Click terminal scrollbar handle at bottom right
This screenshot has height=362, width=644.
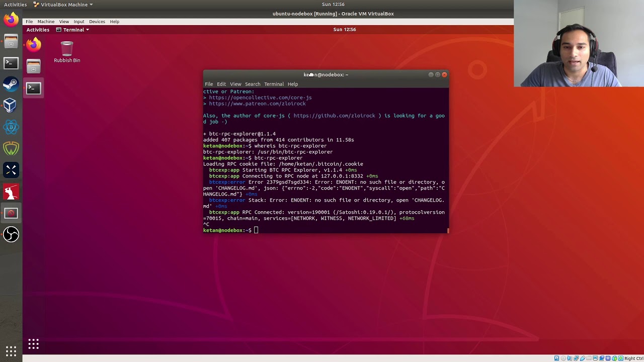[448, 231]
